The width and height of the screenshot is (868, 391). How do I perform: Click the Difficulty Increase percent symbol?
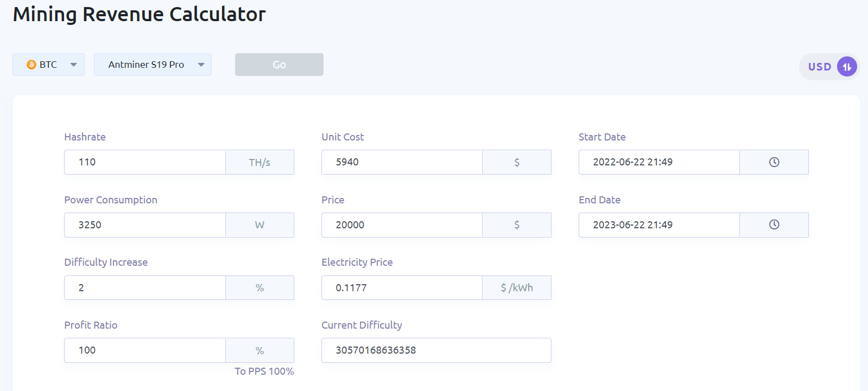click(x=259, y=288)
